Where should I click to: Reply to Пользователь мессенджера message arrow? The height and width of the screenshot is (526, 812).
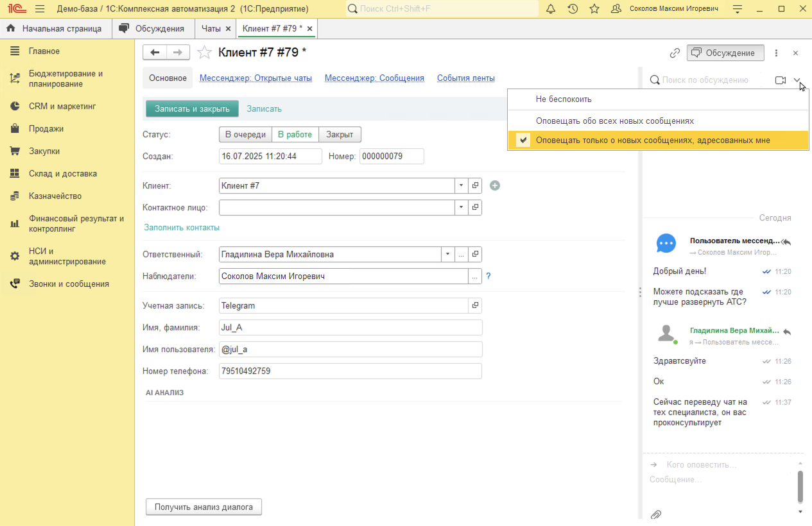pyautogui.click(x=787, y=242)
